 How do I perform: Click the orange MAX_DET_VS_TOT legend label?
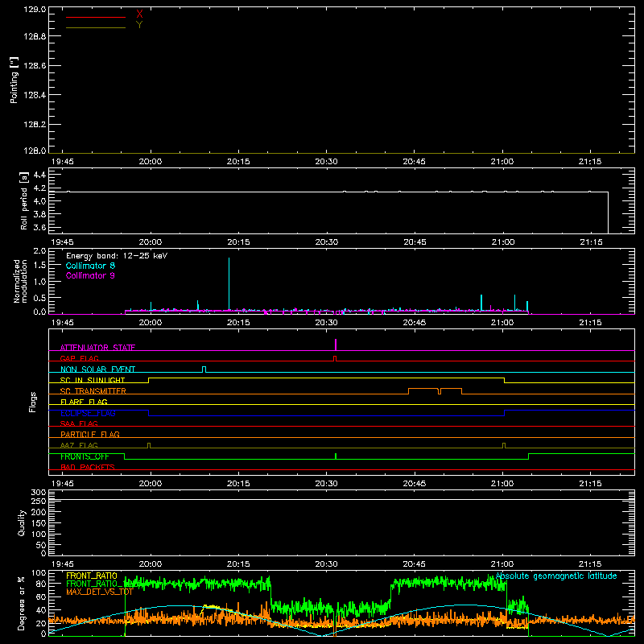tap(100, 592)
